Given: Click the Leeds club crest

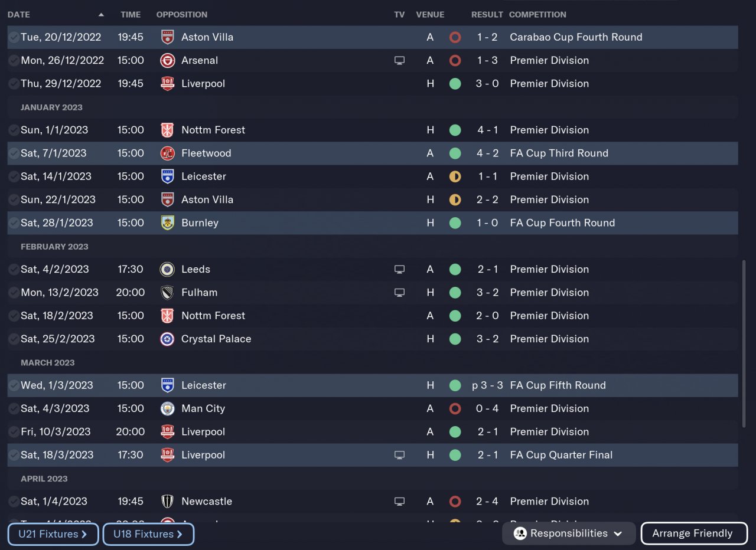Looking at the screenshot, I should click(x=168, y=269).
